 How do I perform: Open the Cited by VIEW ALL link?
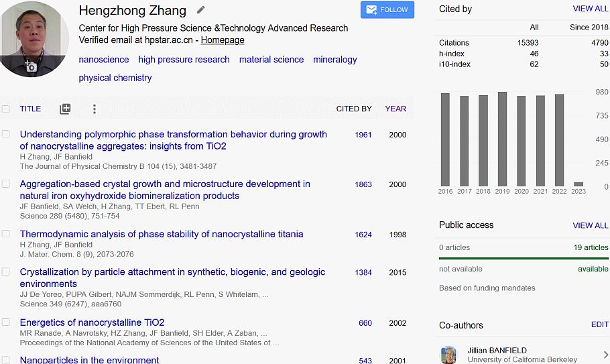point(590,9)
